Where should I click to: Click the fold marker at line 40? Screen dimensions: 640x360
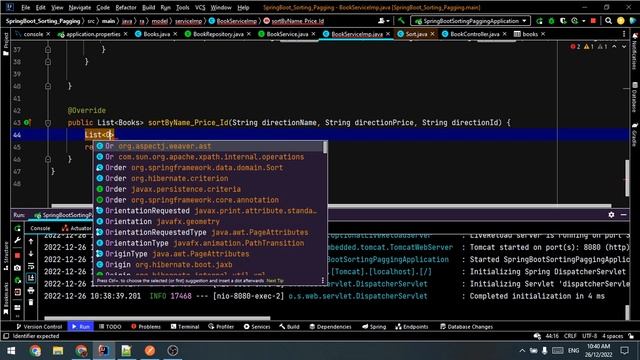[x=48, y=86]
